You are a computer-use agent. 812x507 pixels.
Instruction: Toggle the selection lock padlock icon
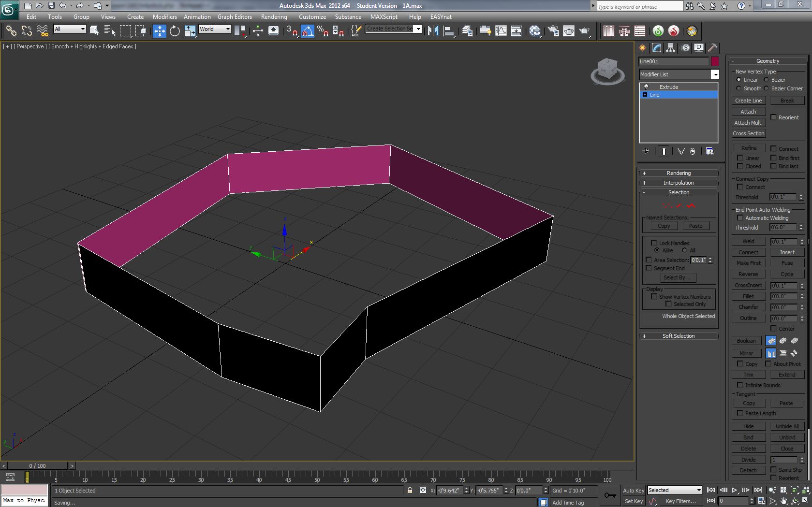point(410,490)
